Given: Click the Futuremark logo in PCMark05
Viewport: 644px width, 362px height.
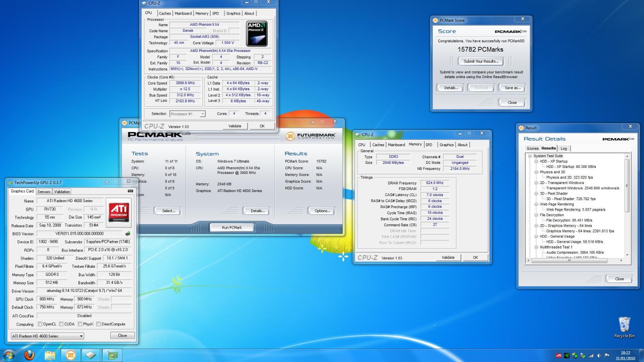Looking at the screenshot, I should [x=311, y=137].
